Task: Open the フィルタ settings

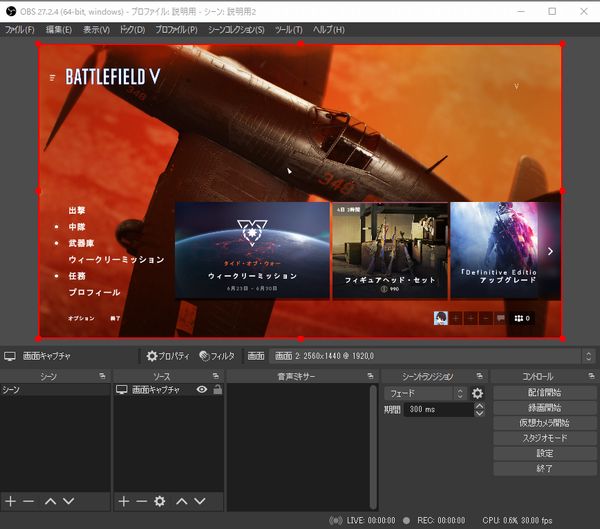Action: click(x=217, y=356)
